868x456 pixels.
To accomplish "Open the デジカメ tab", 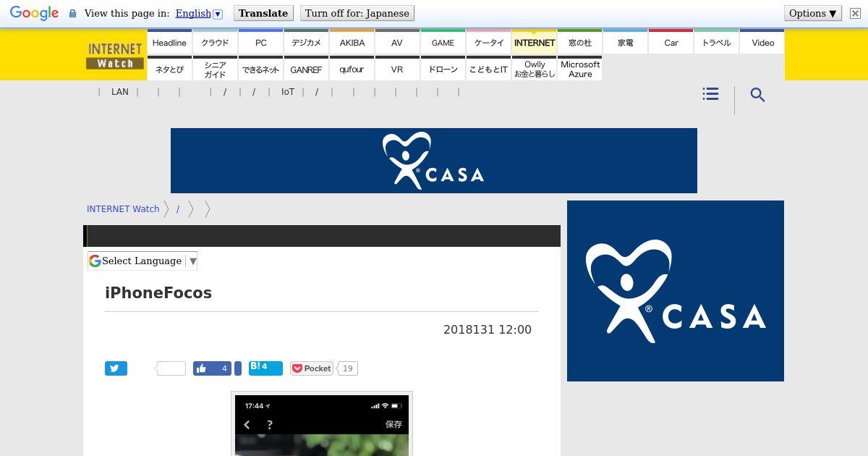I will [x=307, y=43].
